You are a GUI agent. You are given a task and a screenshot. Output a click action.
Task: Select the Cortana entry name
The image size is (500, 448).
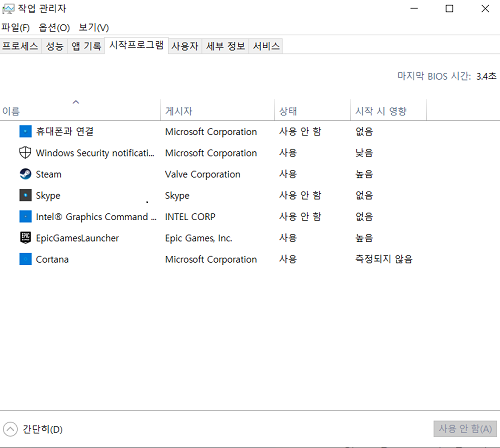pyautogui.click(x=52, y=259)
